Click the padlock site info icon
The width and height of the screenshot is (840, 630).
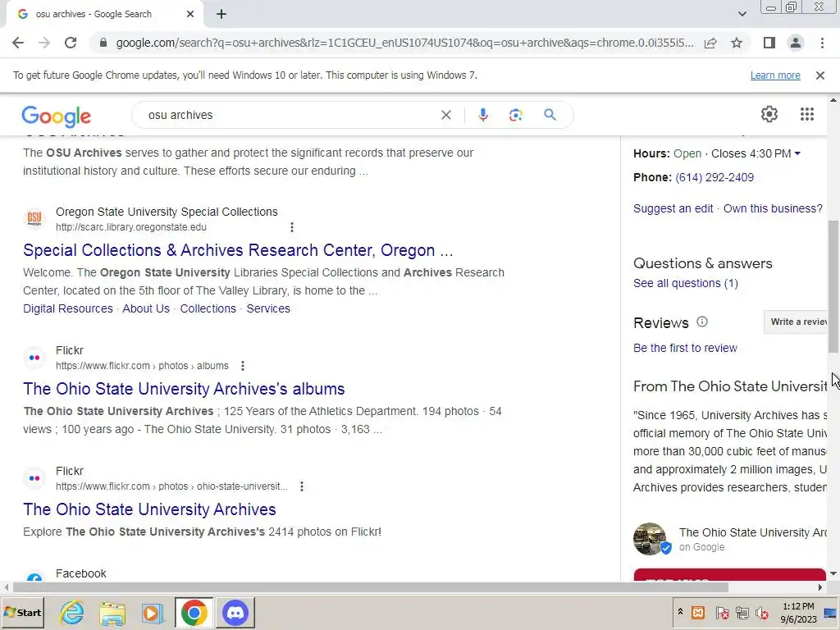pos(103,43)
